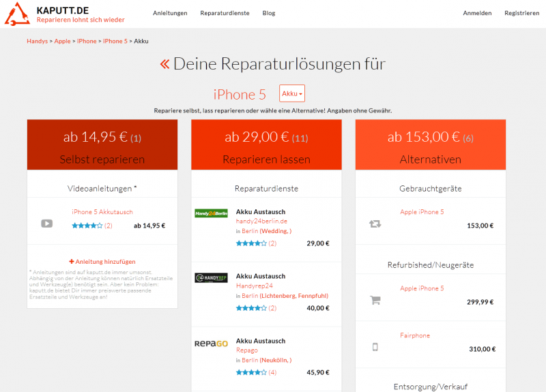
Task: Open the handy24berlin.de service link
Action: pyautogui.click(x=261, y=221)
